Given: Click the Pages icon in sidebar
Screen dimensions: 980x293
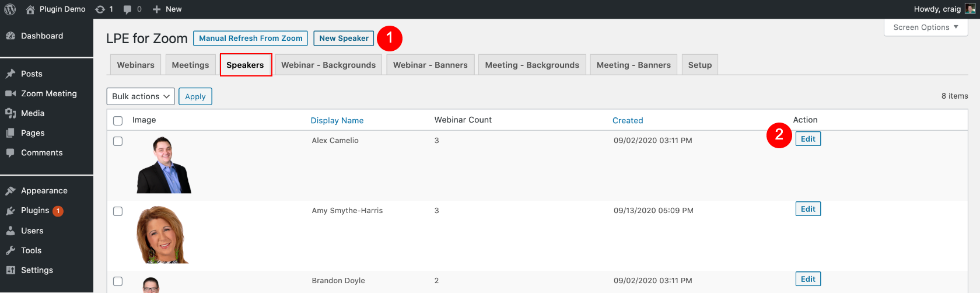Looking at the screenshot, I should 10,133.
